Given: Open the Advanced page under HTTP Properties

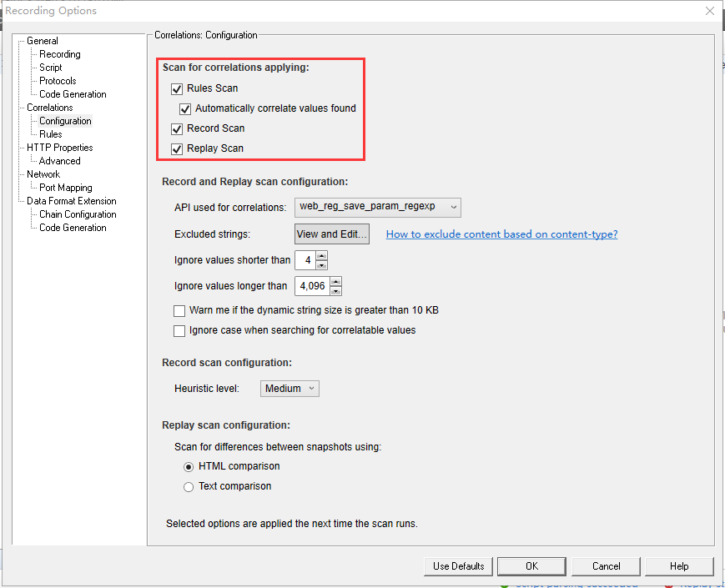Looking at the screenshot, I should pos(59,160).
